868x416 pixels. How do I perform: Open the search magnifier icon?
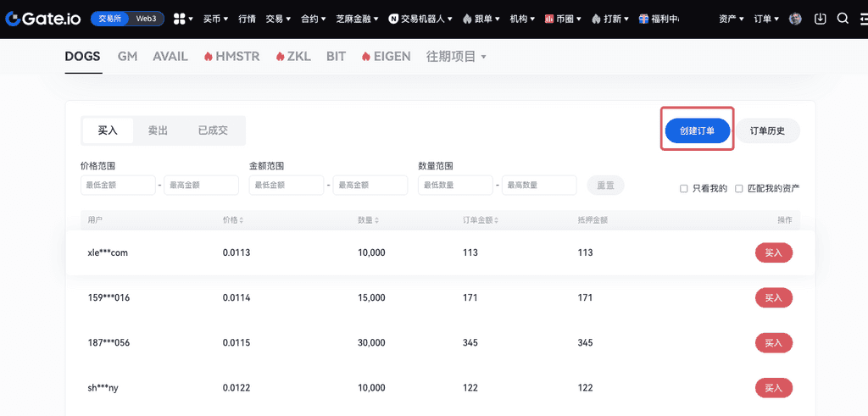(842, 19)
